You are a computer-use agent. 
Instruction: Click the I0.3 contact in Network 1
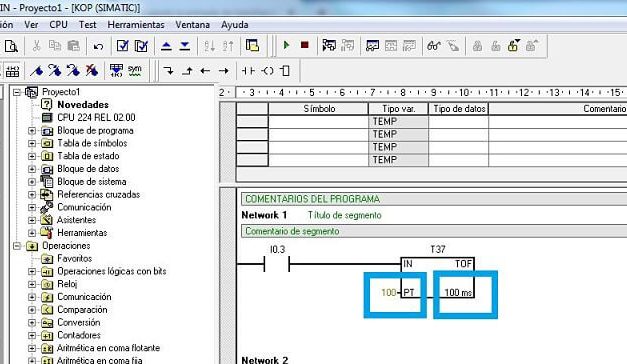point(277,264)
